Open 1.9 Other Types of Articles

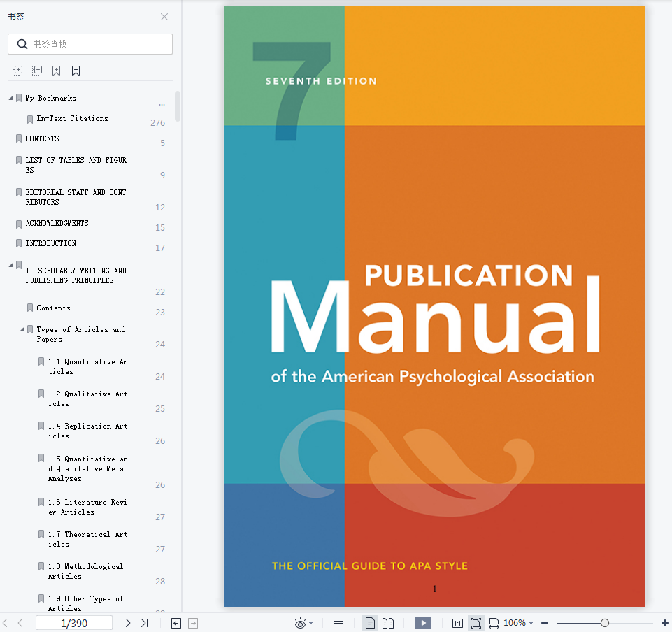point(86,603)
